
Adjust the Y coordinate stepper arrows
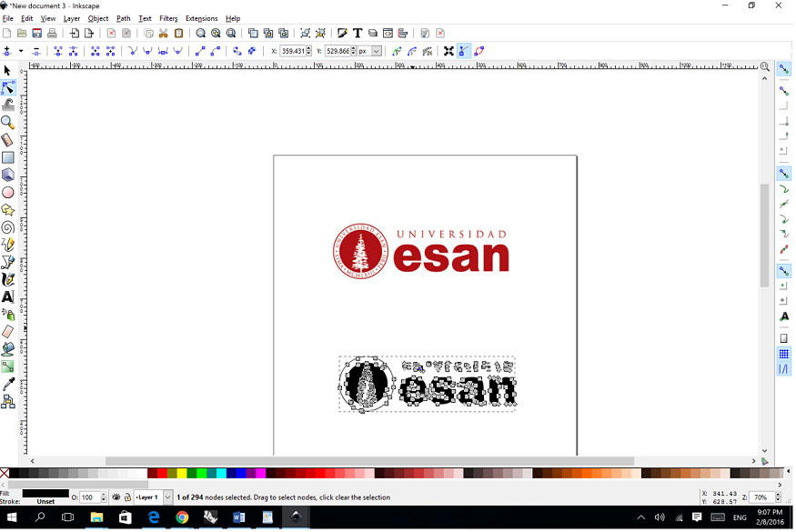click(x=353, y=51)
